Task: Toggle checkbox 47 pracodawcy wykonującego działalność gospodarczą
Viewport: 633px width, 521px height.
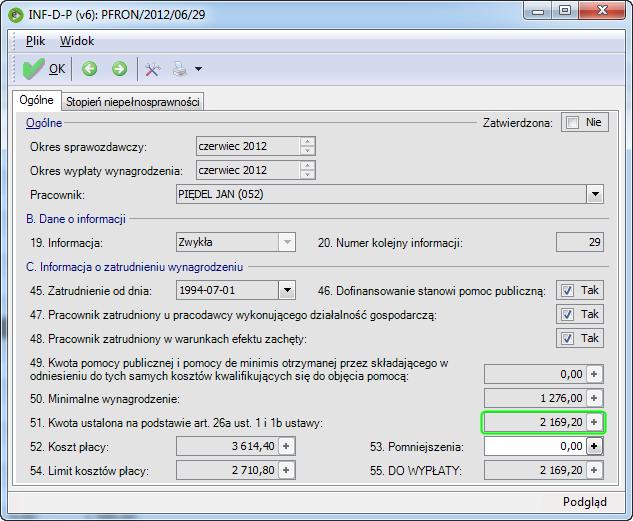Action: 567,314
